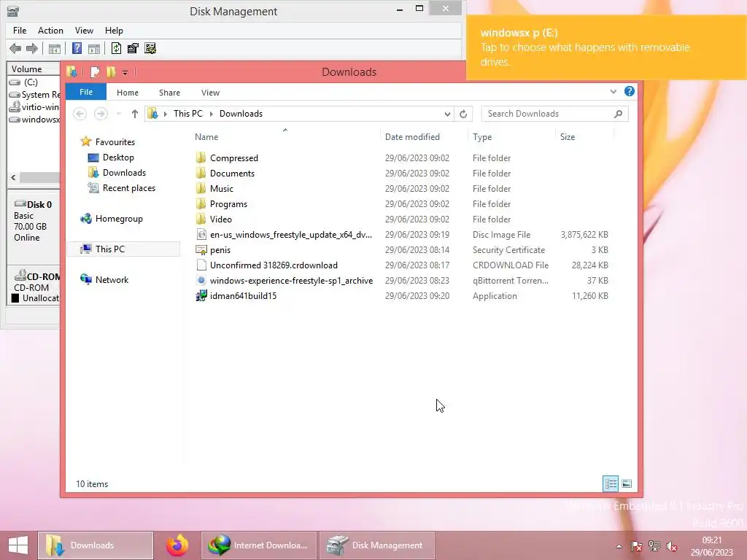Open Action menu in Disk Management
The height and width of the screenshot is (560, 747).
50,31
